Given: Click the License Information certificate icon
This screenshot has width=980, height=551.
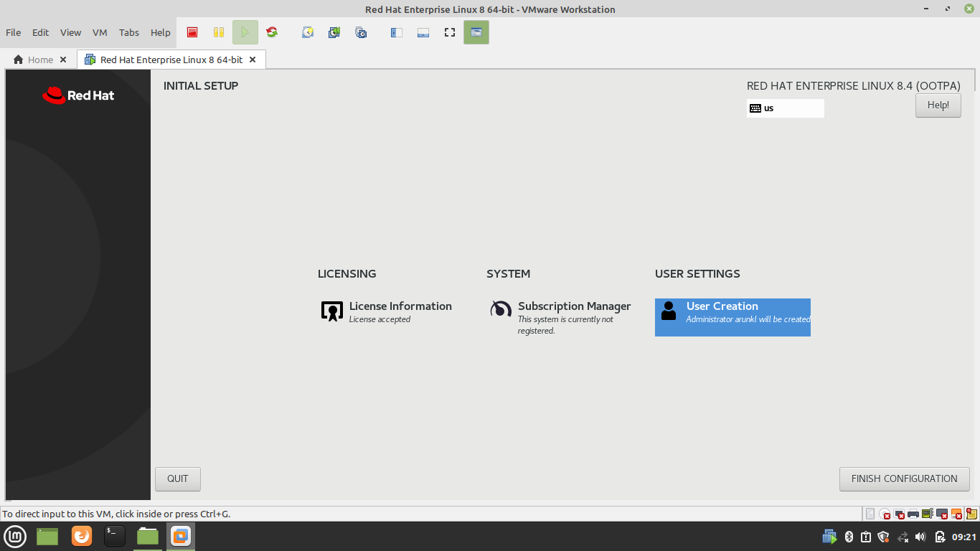Looking at the screenshot, I should click(332, 311).
